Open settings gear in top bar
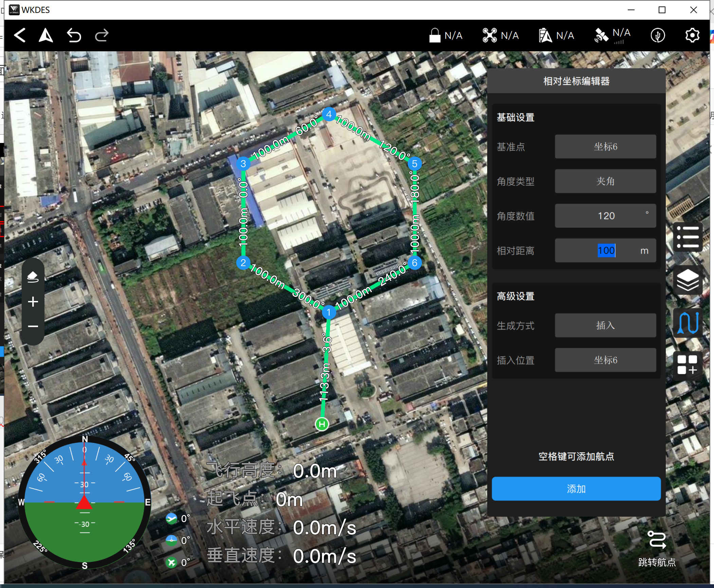 [692, 35]
